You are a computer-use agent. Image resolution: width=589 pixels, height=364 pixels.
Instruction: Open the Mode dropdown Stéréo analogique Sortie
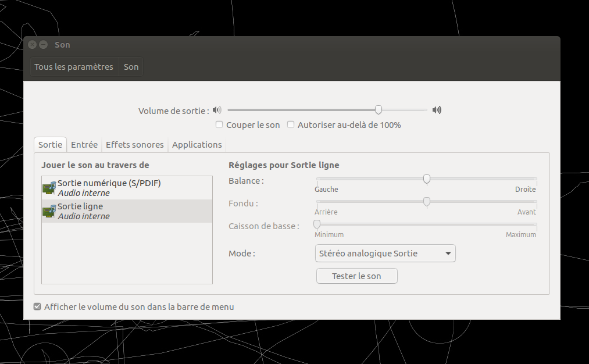tap(385, 254)
